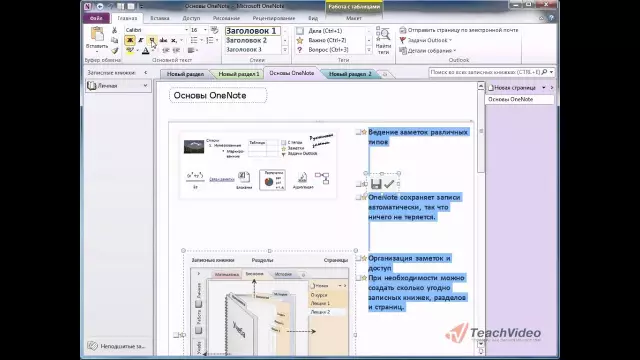This screenshot has height=360, width=640.
Task: Toggle the Дела (Ctrl+1) checkbox tag
Action: tap(300, 31)
